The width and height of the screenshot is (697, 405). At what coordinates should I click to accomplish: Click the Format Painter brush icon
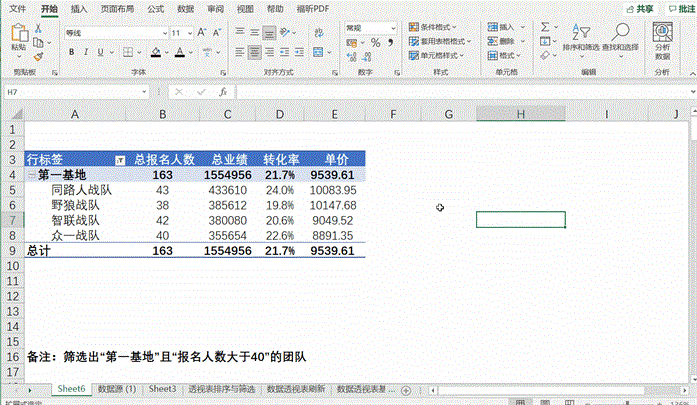38,58
